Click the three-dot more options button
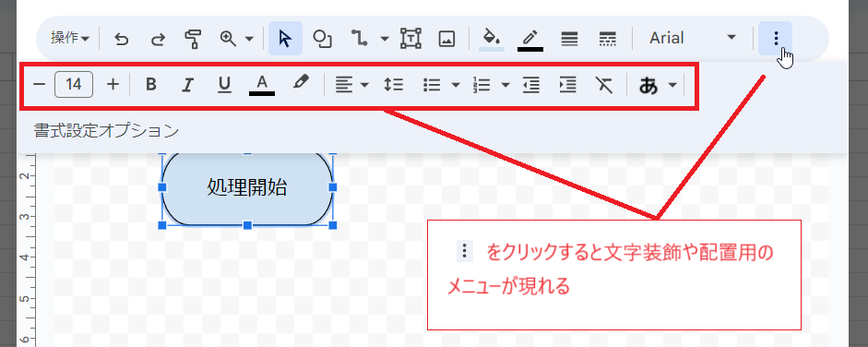This screenshot has width=868, height=347. pyautogui.click(x=776, y=38)
